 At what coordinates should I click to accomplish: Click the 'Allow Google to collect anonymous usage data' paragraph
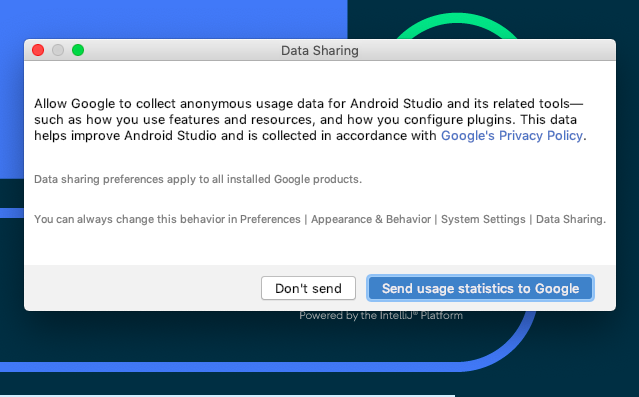point(310,119)
